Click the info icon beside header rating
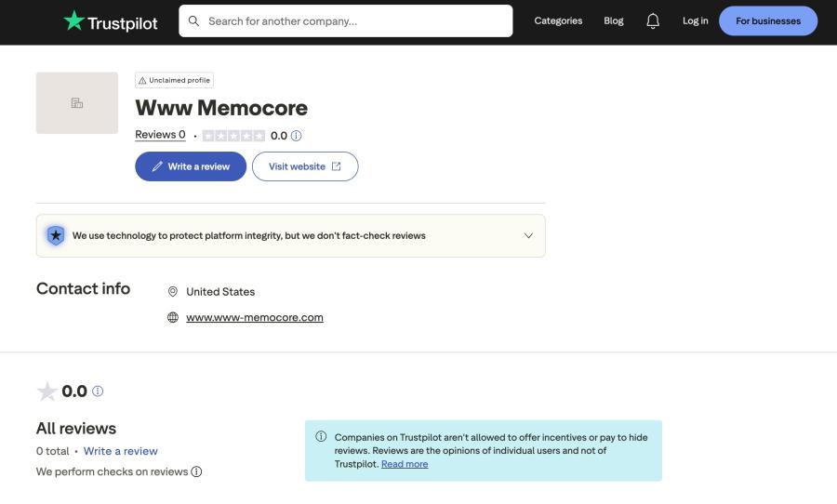 point(297,136)
